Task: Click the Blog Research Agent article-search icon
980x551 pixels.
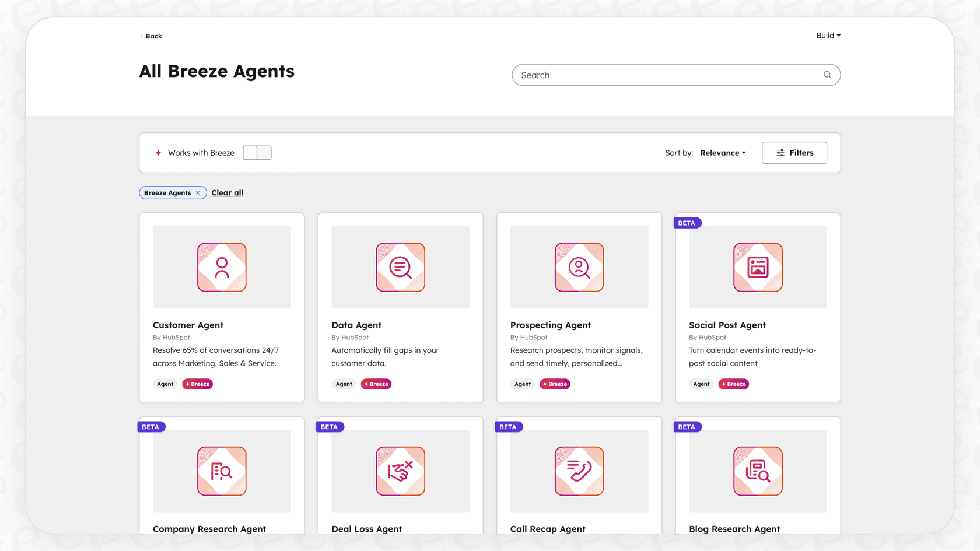Action: pyautogui.click(x=757, y=471)
